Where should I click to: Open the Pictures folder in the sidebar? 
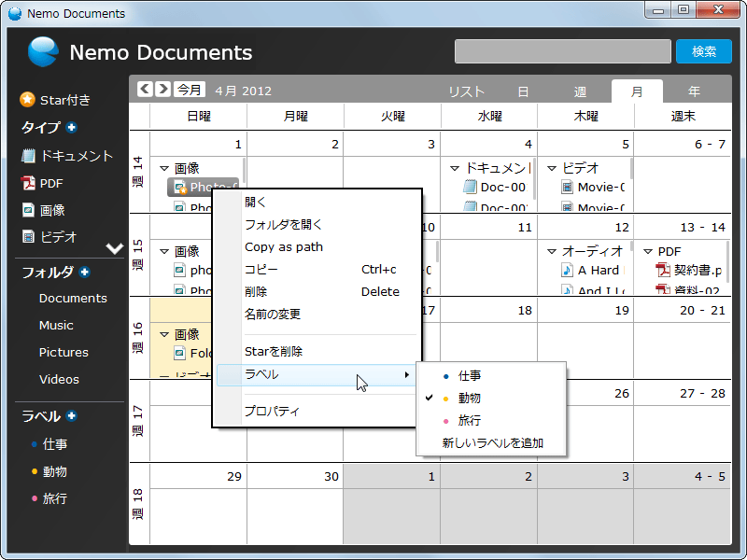(63, 353)
